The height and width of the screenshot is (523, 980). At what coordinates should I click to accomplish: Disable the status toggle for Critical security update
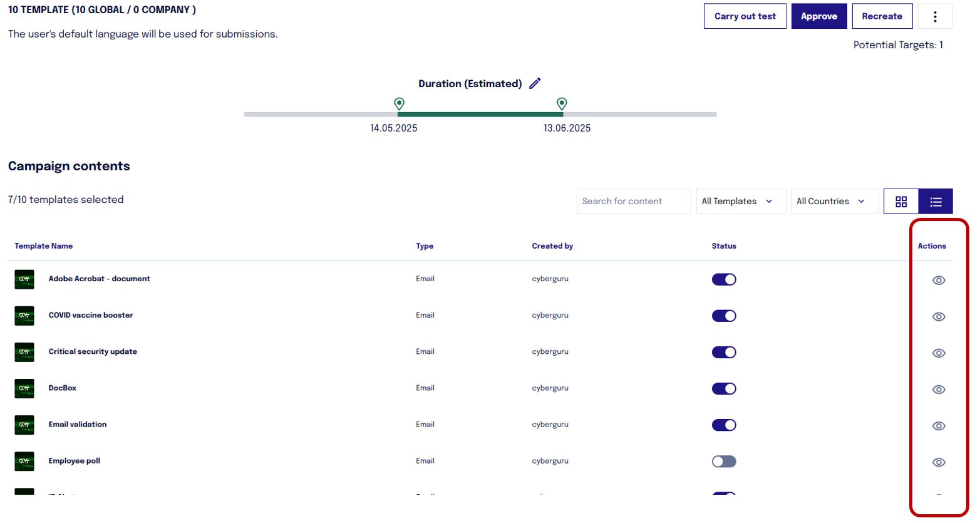[x=724, y=352]
